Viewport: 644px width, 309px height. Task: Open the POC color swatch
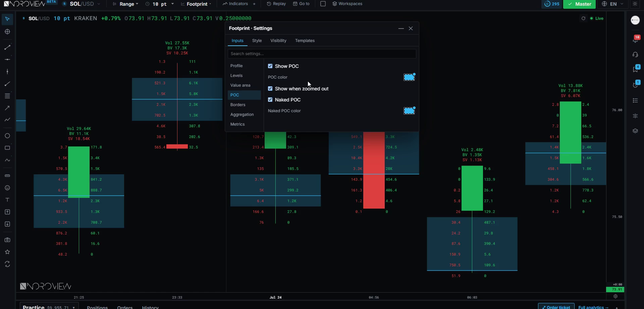point(409,77)
